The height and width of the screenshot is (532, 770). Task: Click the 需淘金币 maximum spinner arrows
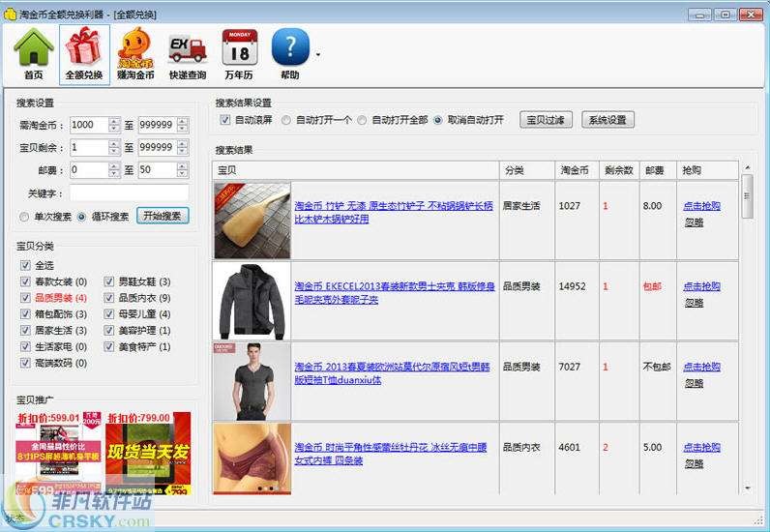(183, 125)
